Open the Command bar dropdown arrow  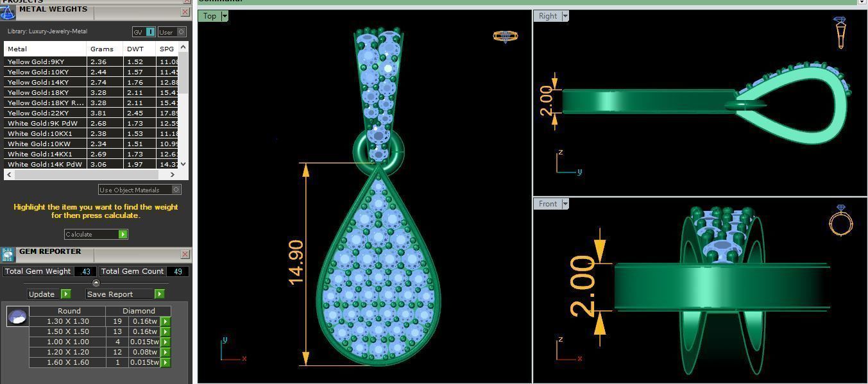(862, 2)
